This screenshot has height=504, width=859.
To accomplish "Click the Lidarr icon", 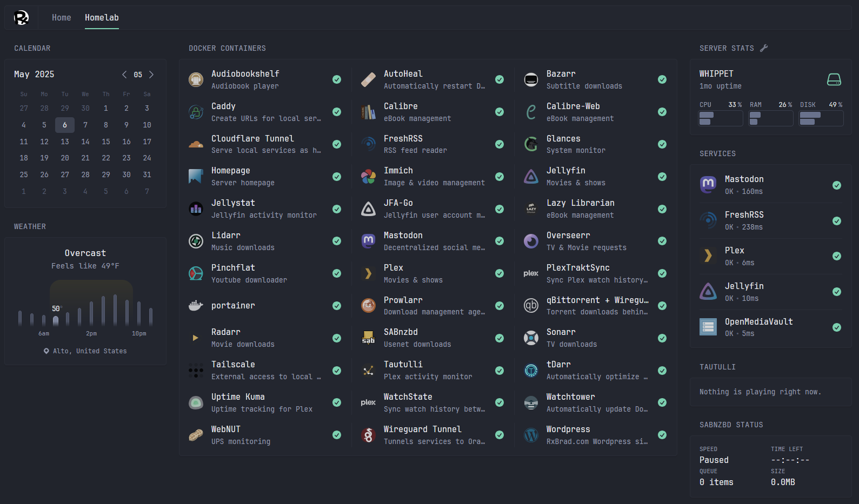I will coord(196,241).
